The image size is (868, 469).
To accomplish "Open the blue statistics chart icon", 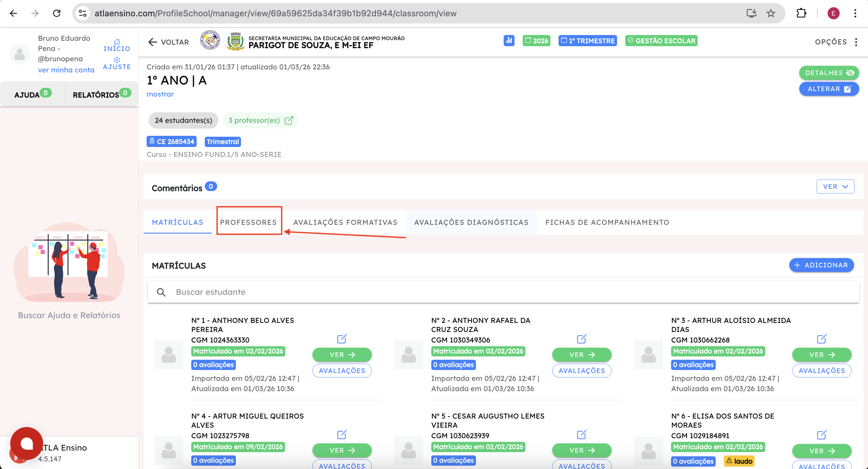I will pyautogui.click(x=509, y=40).
